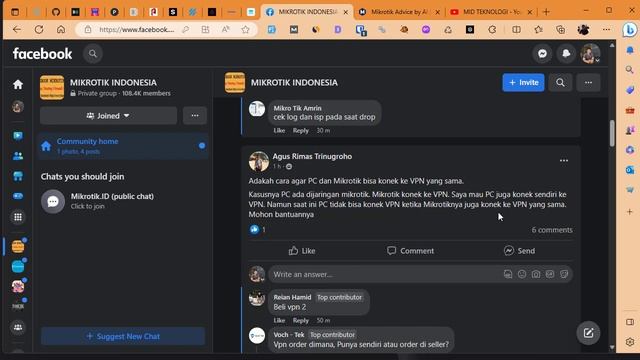This screenshot has width=640, height=360.
Task: Open Gaming icon in sidebar
Action: tap(18, 196)
